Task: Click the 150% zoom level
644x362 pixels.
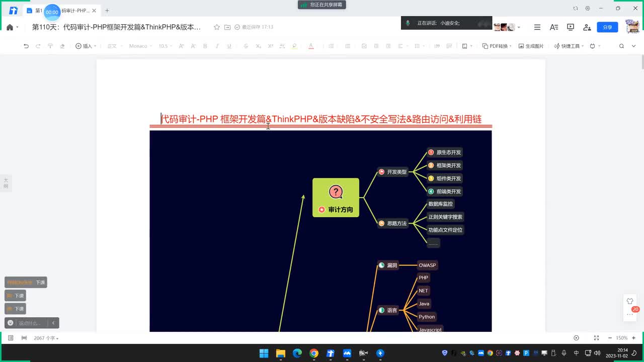Action: click(622, 338)
